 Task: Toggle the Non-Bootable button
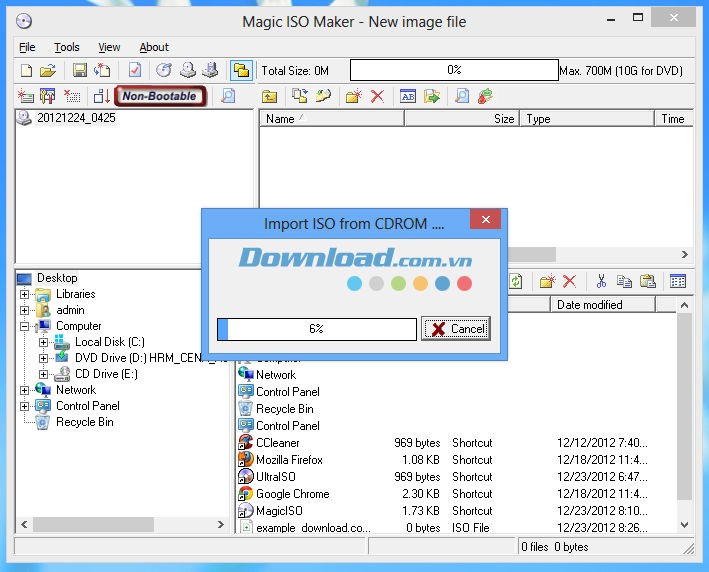[x=160, y=96]
